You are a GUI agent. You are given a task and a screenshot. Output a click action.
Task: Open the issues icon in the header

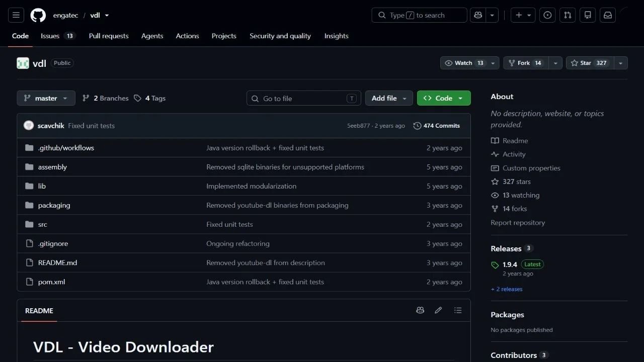(x=547, y=15)
